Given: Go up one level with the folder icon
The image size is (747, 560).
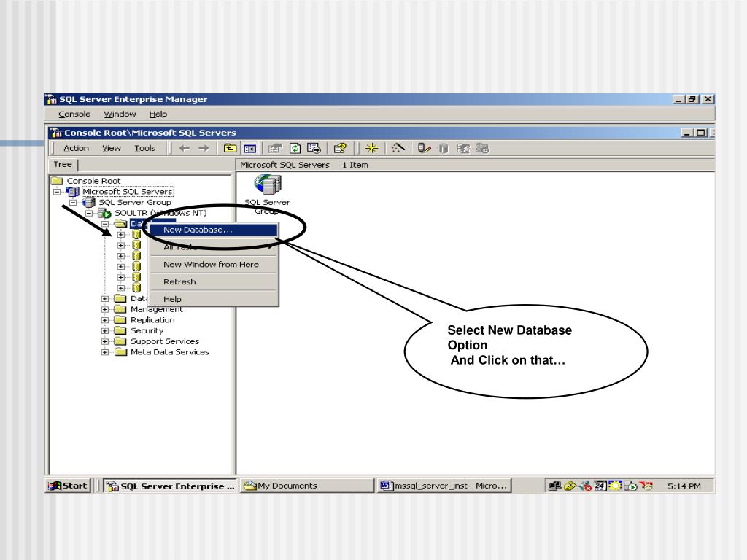Looking at the screenshot, I should [x=230, y=149].
